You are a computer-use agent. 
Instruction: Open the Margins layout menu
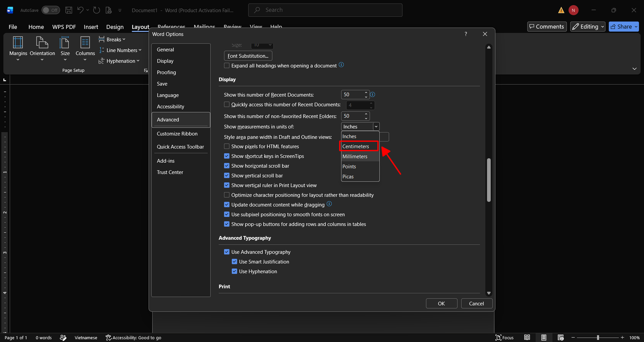click(x=18, y=48)
